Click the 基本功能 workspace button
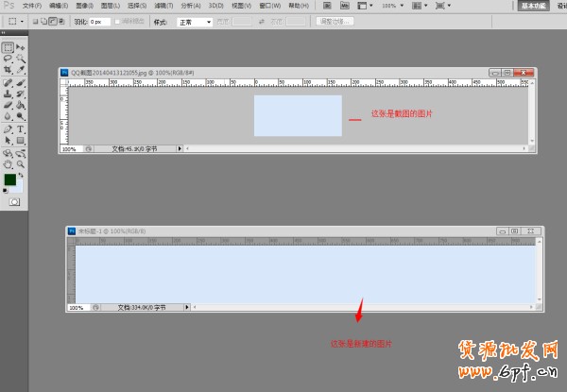Screen dimensions: 567x392 coord(533,6)
